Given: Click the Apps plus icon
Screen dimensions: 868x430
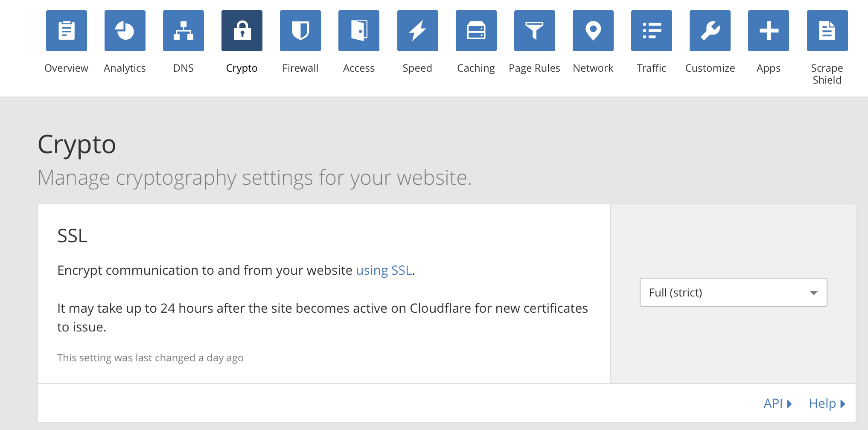Looking at the screenshot, I should [x=768, y=30].
